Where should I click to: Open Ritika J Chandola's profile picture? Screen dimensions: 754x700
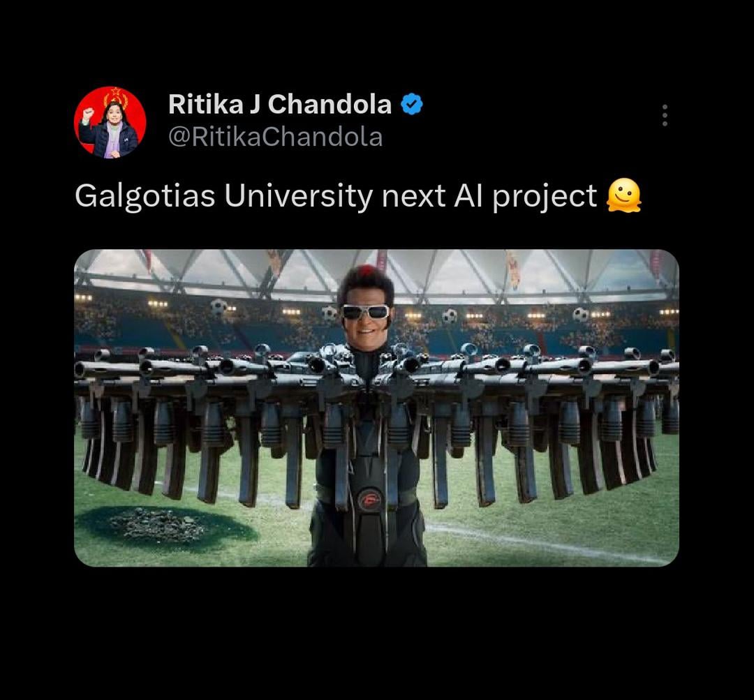tap(110, 123)
